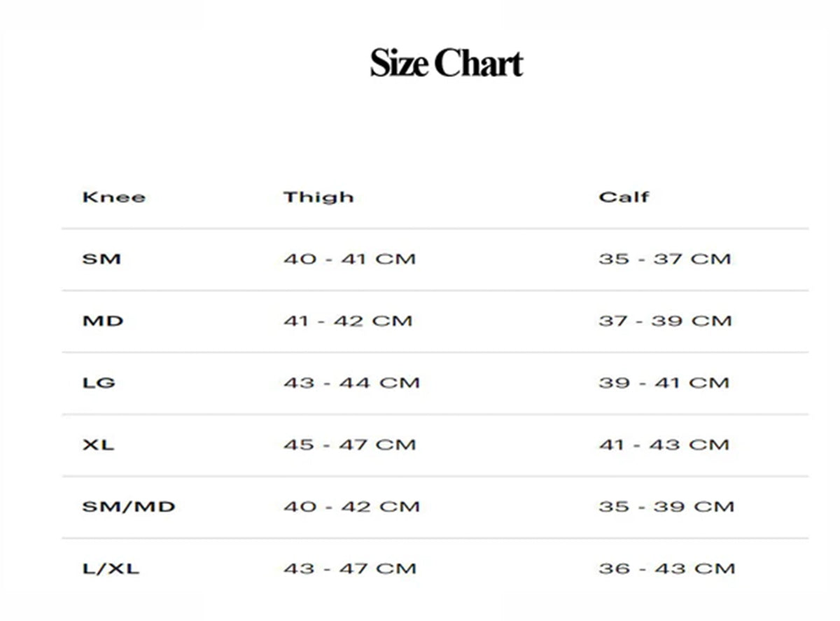Select the XL size row label

click(x=98, y=445)
